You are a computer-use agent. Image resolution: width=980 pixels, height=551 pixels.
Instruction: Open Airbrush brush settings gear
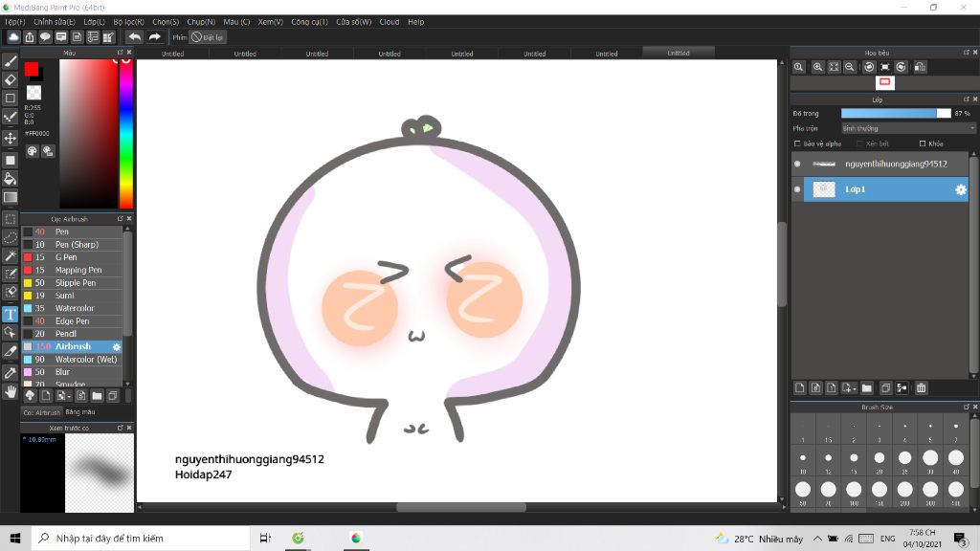tap(116, 346)
